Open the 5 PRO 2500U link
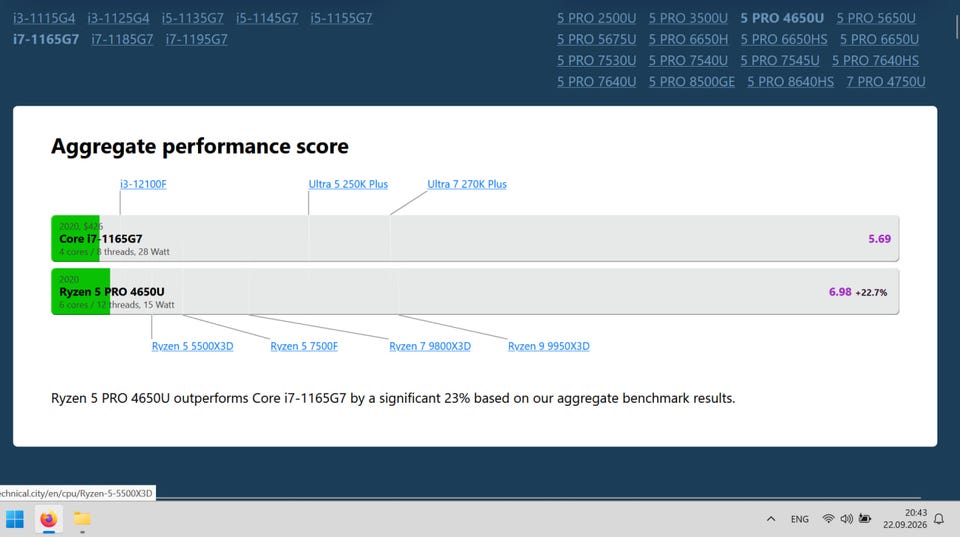Image resolution: width=960 pixels, height=537 pixels. (x=596, y=18)
